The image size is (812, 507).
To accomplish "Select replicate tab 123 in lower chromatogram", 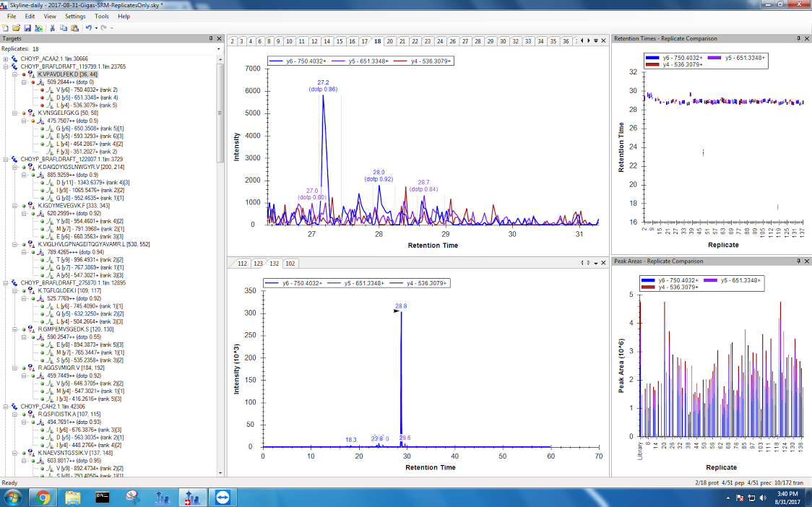I will (x=257, y=264).
